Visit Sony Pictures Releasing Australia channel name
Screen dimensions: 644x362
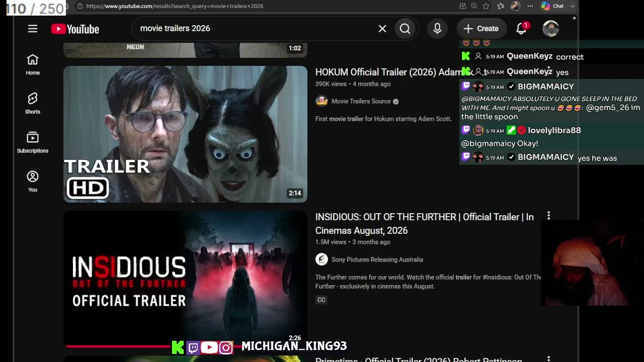[377, 259]
